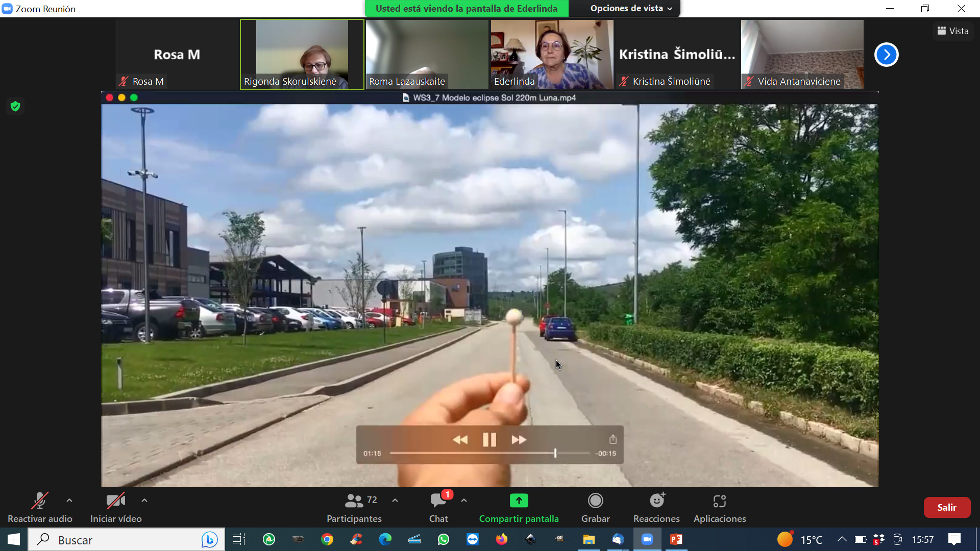The image size is (980, 551).
Task: Change layout with Vista button
Action: 953,31
